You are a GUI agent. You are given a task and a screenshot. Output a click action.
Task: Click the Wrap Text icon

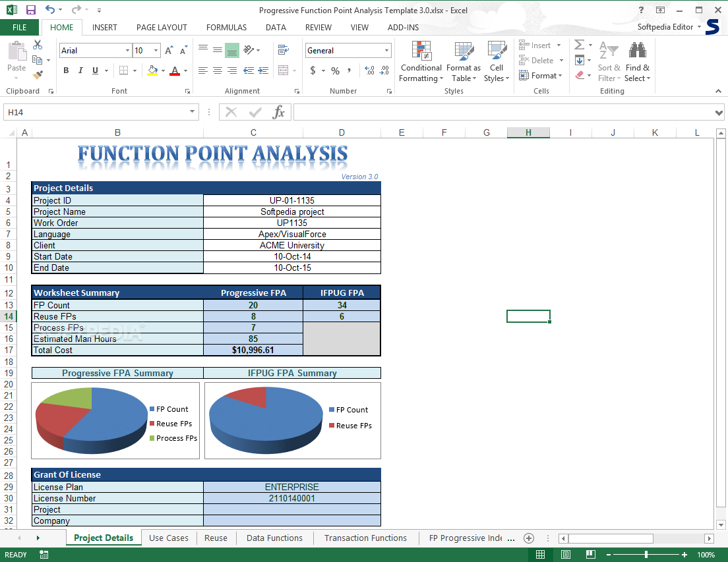pos(283,49)
